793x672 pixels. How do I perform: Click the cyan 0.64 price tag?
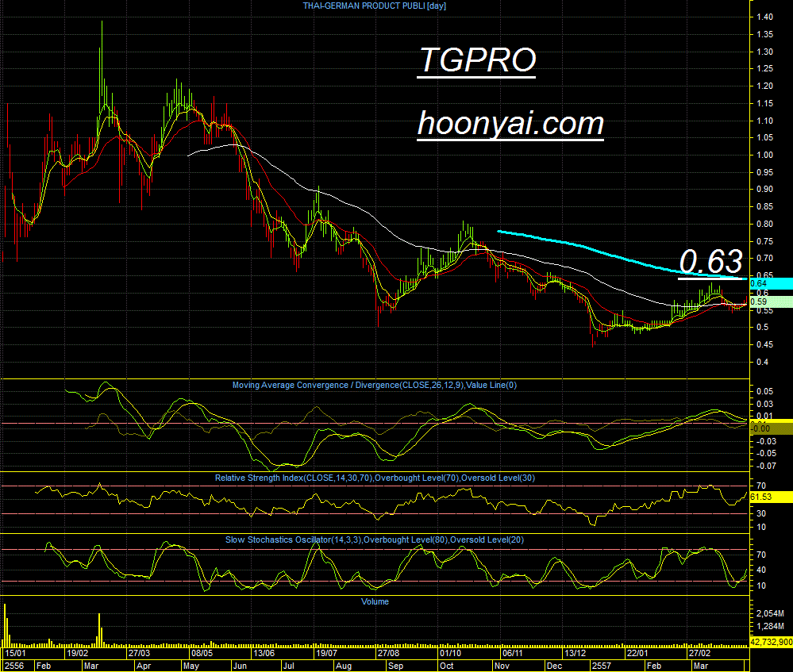(771, 284)
